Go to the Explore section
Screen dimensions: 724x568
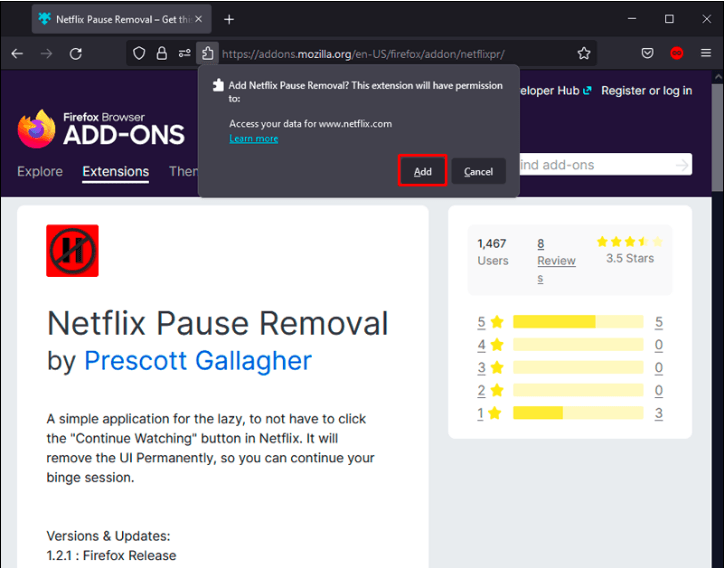click(40, 172)
